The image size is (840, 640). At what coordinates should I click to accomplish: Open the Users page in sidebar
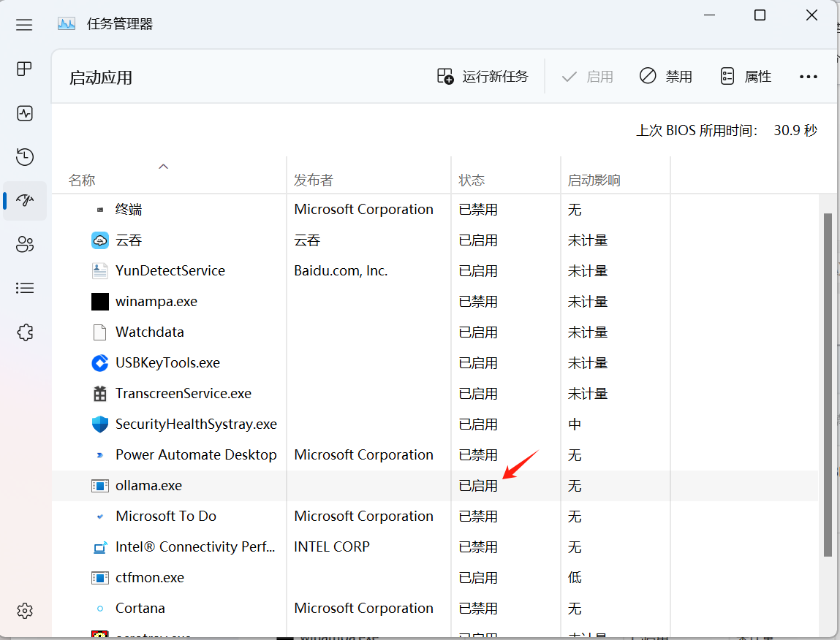point(25,245)
